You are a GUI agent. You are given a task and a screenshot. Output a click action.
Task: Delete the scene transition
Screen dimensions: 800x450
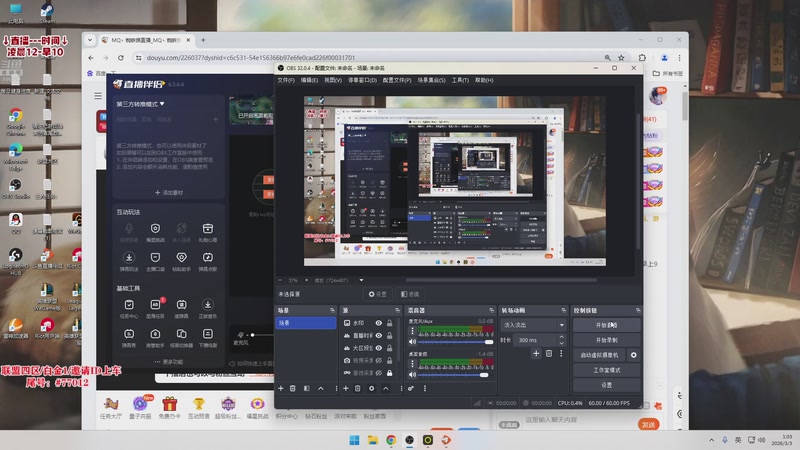549,353
